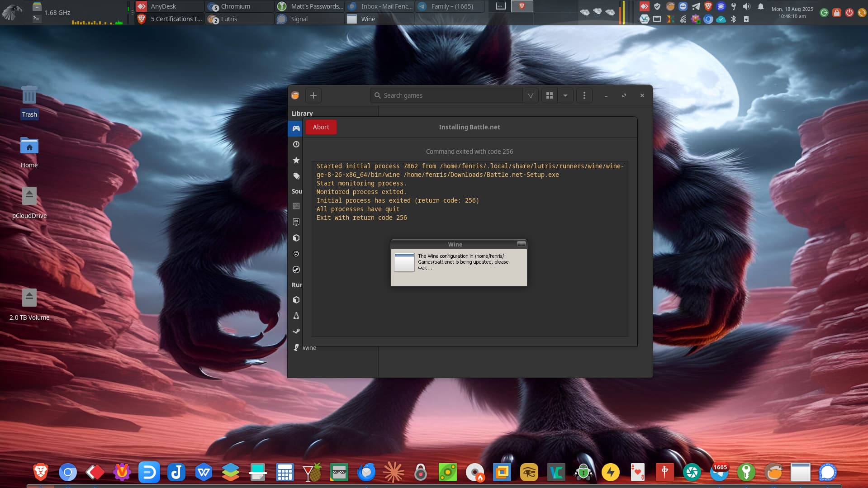This screenshot has width=868, height=488.
Task: Switch to Lutris taskbar entry
Action: click(x=240, y=19)
